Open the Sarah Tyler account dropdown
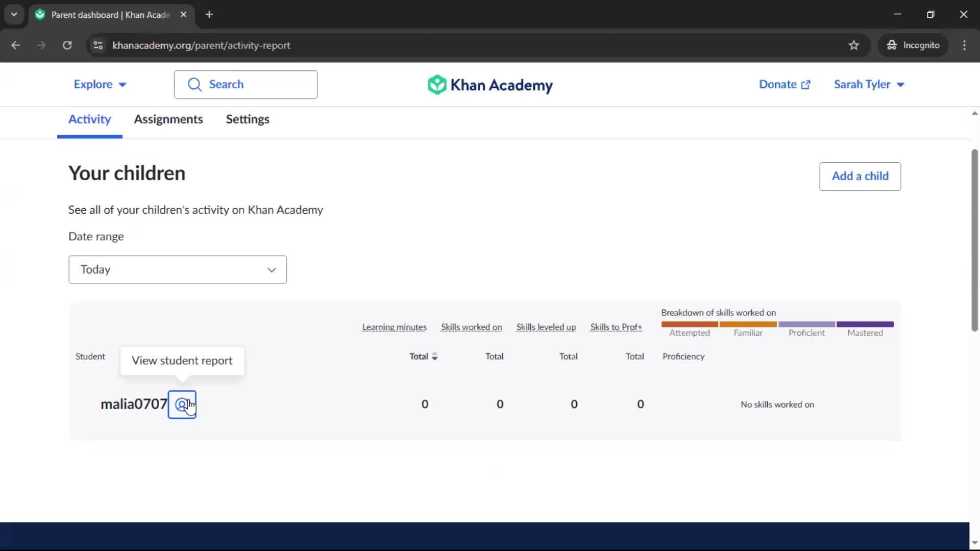 point(869,85)
